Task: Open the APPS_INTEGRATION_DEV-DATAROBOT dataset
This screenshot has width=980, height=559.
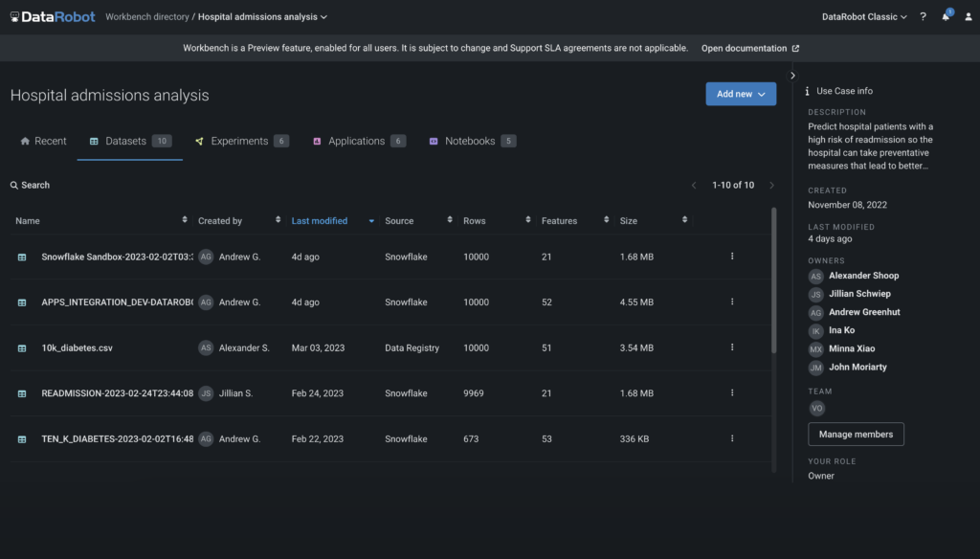Action: coord(118,302)
